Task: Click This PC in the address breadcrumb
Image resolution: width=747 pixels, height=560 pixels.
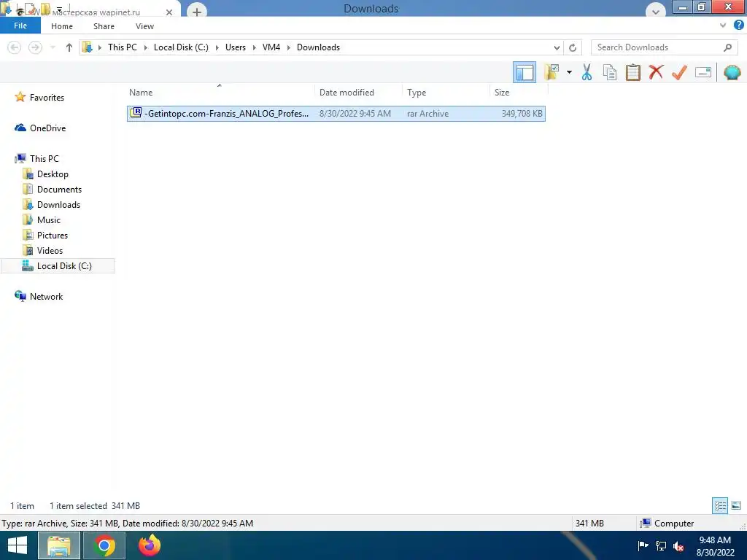Action: (123, 47)
